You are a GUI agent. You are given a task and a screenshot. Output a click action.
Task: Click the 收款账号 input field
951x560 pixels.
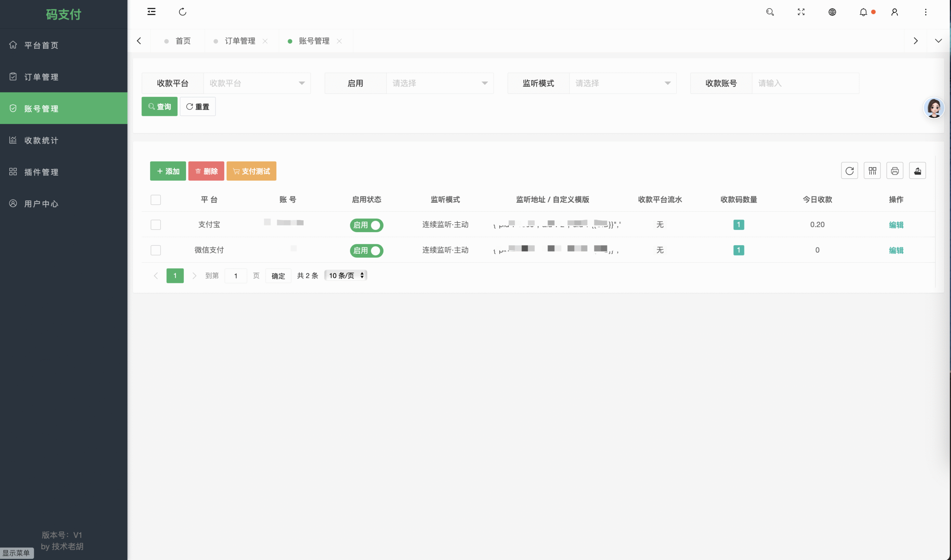coord(805,83)
